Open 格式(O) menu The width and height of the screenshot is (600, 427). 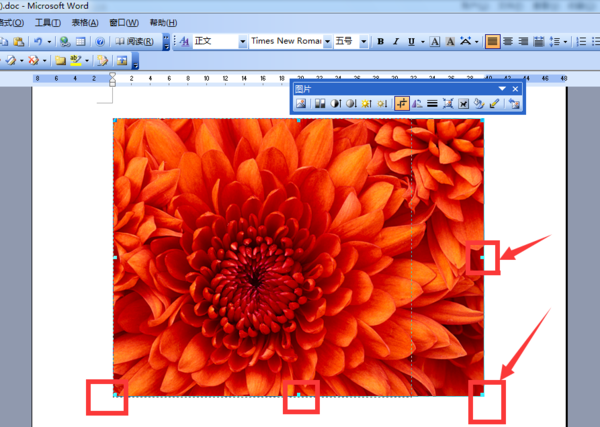[x=11, y=23]
